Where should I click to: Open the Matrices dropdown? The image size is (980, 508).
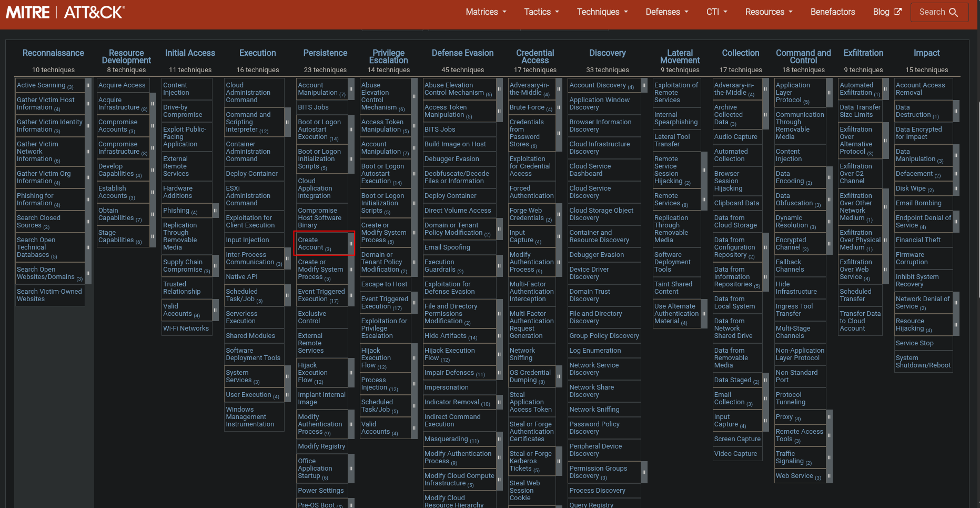(482, 12)
